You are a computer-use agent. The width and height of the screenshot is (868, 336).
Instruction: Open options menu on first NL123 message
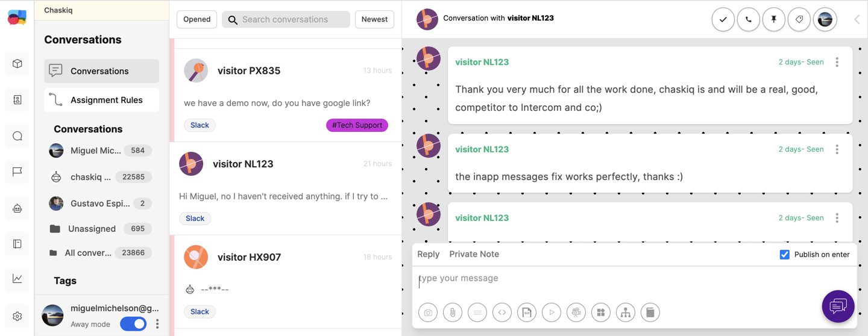tap(837, 62)
